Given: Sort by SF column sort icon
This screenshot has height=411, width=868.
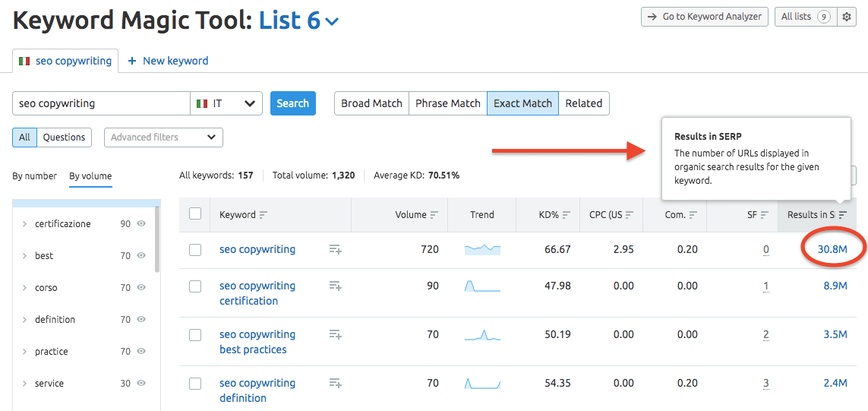Looking at the screenshot, I should point(765,215).
